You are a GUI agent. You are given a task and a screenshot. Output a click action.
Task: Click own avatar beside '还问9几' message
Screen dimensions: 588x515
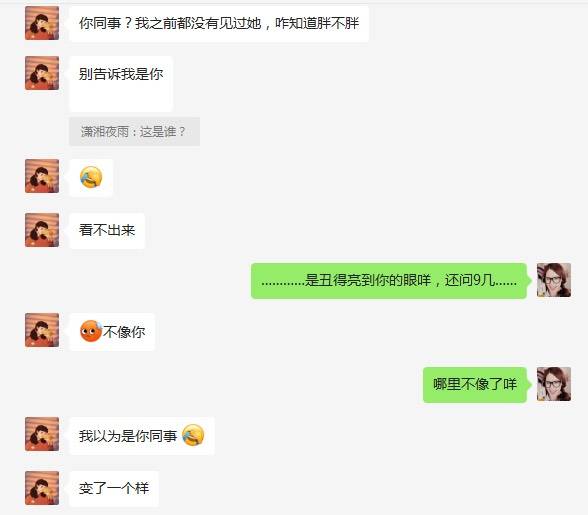click(x=554, y=280)
